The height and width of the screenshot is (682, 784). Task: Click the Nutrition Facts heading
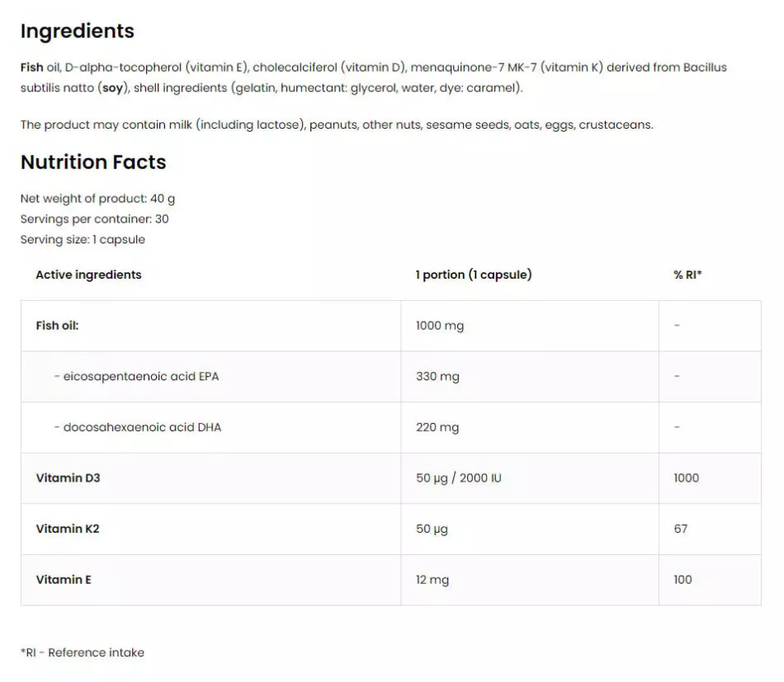[x=93, y=162]
